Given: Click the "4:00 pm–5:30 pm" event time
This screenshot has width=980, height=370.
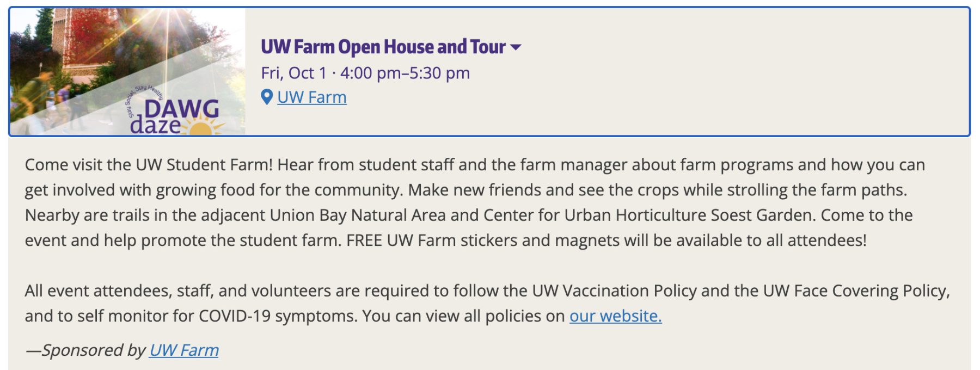Looking at the screenshot, I should (x=405, y=73).
